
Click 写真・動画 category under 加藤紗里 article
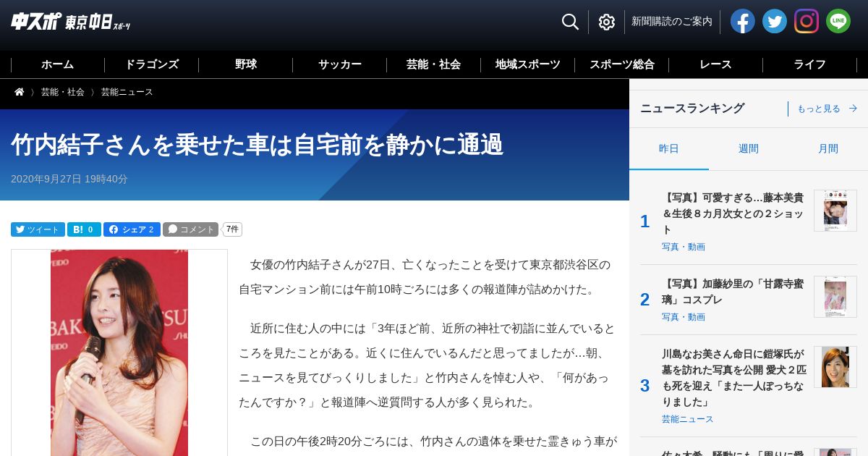click(684, 317)
